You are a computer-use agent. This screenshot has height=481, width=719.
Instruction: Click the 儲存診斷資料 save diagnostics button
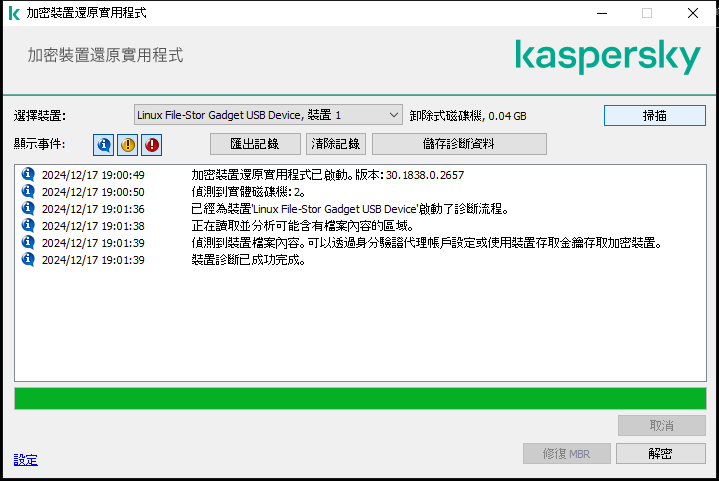[459, 144]
